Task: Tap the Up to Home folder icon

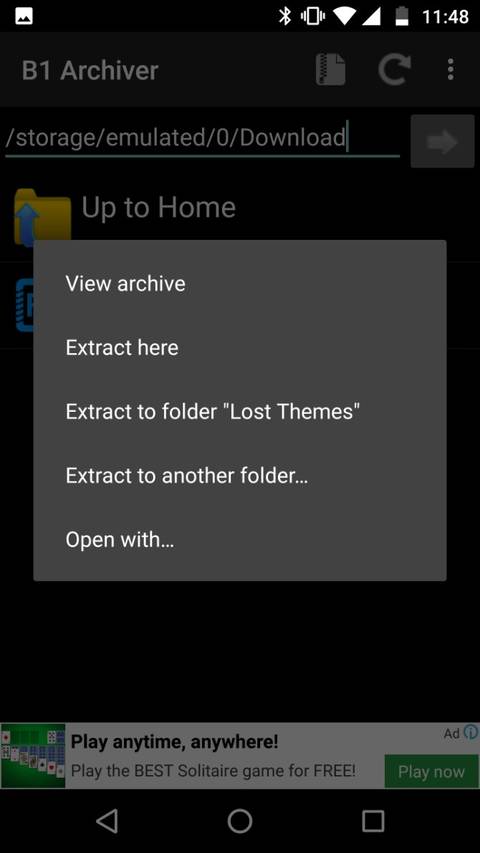Action: [x=42, y=215]
